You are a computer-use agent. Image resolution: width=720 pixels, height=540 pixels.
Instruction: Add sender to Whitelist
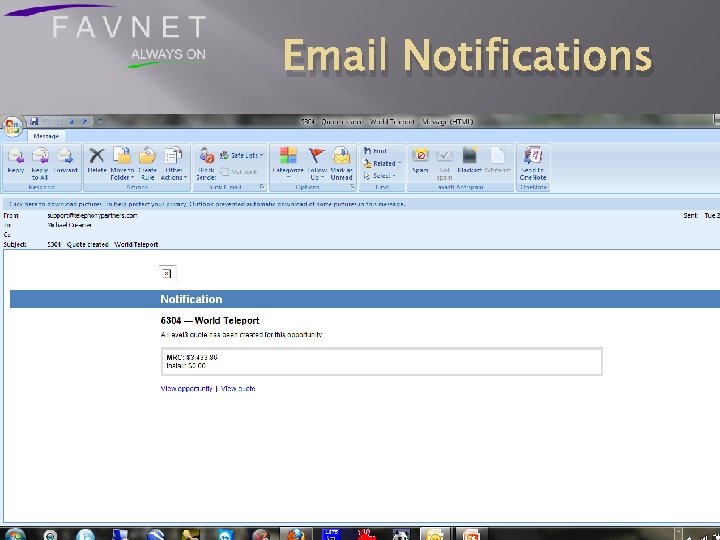(497, 161)
